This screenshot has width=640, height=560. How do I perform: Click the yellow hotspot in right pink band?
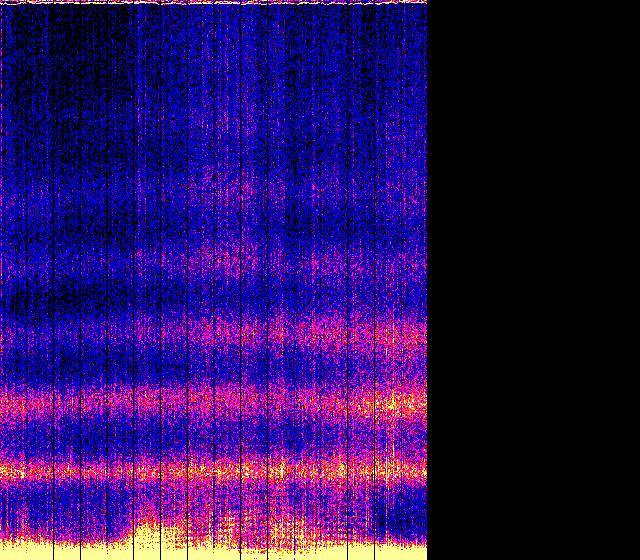[392, 405]
